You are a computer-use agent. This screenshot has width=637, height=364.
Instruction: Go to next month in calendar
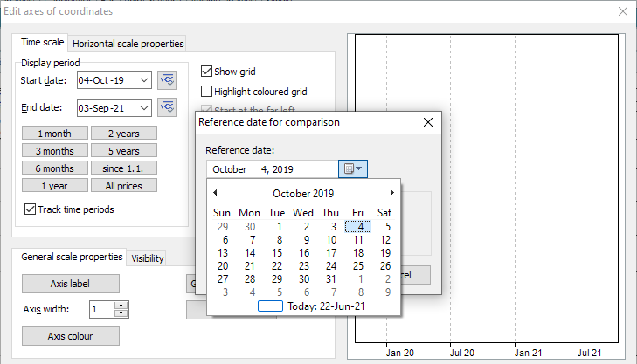coord(392,193)
